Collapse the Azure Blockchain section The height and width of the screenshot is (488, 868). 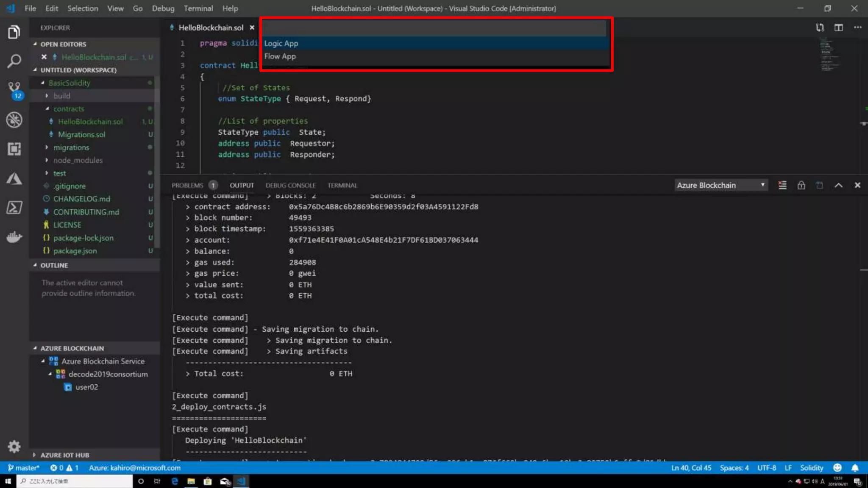(72, 348)
